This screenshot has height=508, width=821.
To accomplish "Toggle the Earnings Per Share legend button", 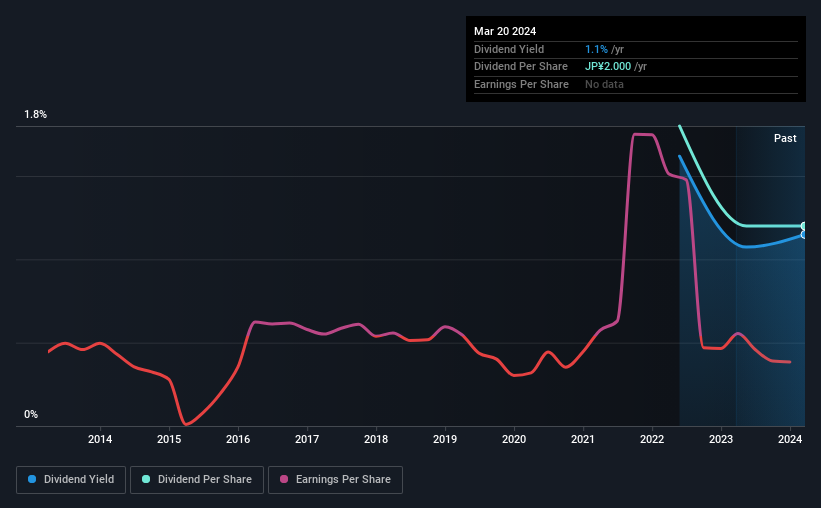I will click(335, 480).
